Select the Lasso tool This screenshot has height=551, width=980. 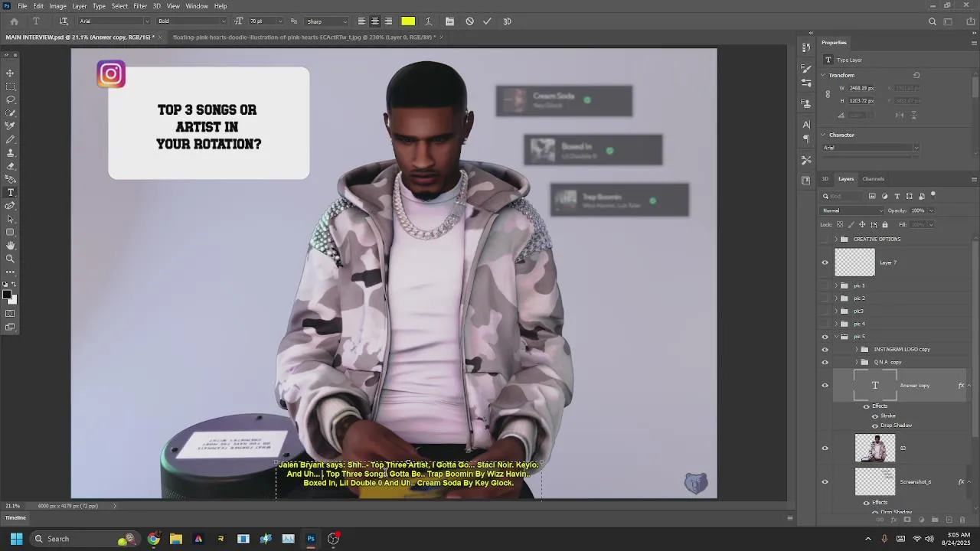pos(10,99)
